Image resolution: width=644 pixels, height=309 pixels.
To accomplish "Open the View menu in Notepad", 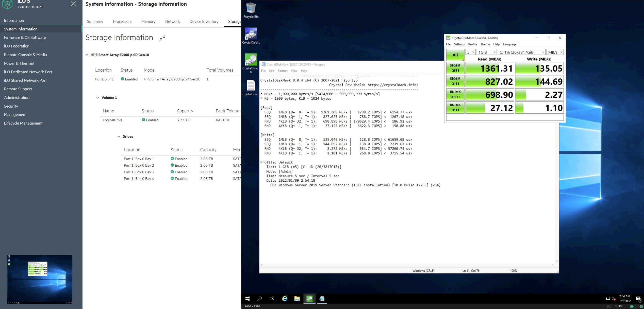I will (x=294, y=71).
